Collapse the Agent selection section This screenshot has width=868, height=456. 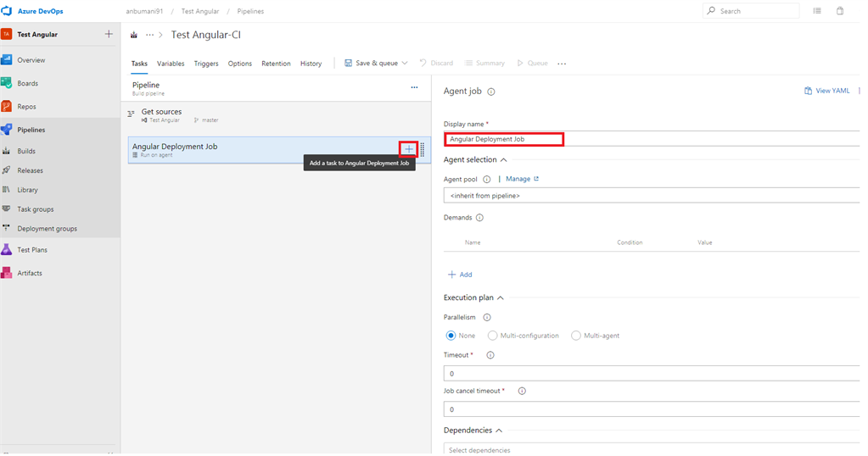point(504,159)
